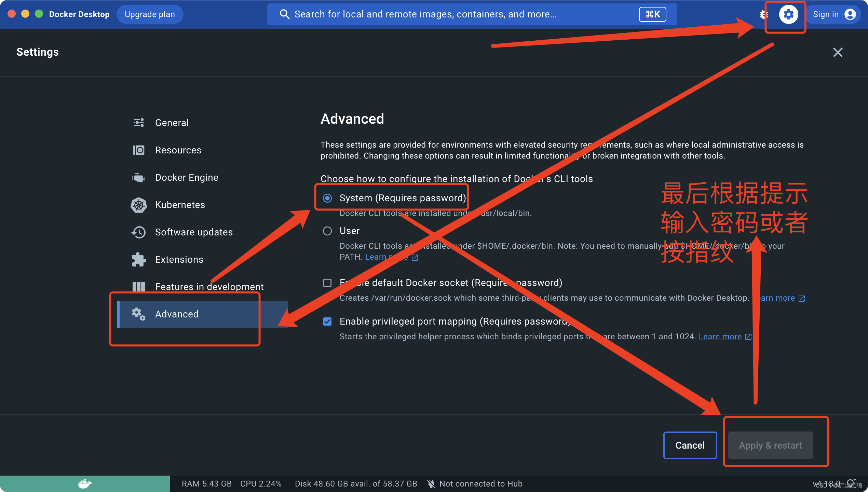Click the bug troubleshoot icon
868x492 pixels.
click(x=763, y=14)
